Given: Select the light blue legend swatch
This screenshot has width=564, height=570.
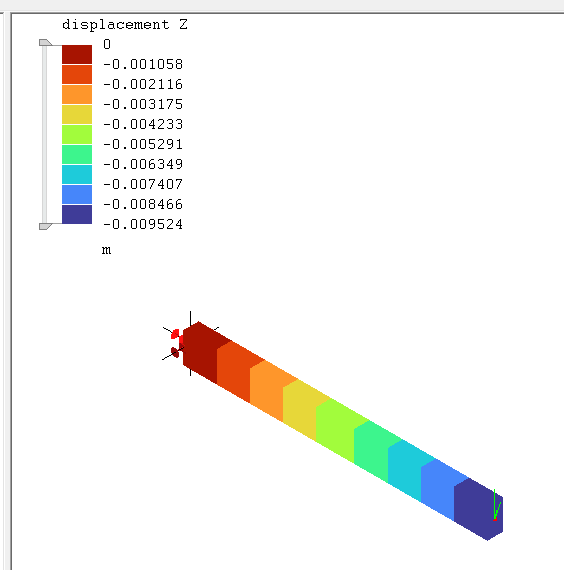Looking at the screenshot, I should click(x=77, y=194).
